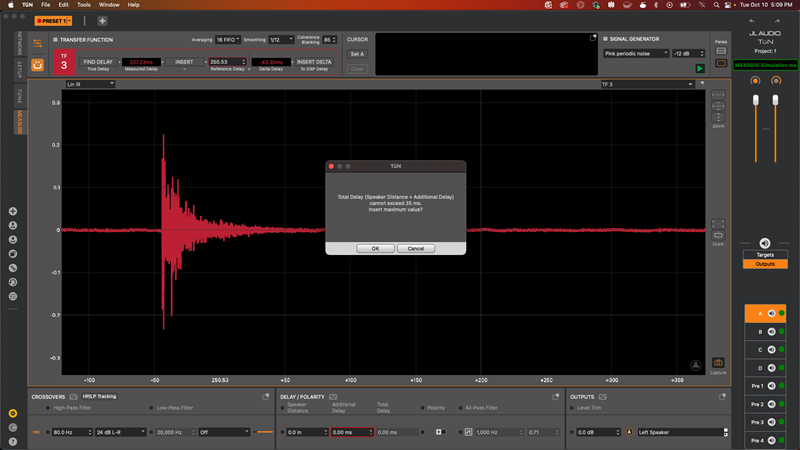Click the INSERT delay button
The height and width of the screenshot is (450, 800).
[184, 62]
